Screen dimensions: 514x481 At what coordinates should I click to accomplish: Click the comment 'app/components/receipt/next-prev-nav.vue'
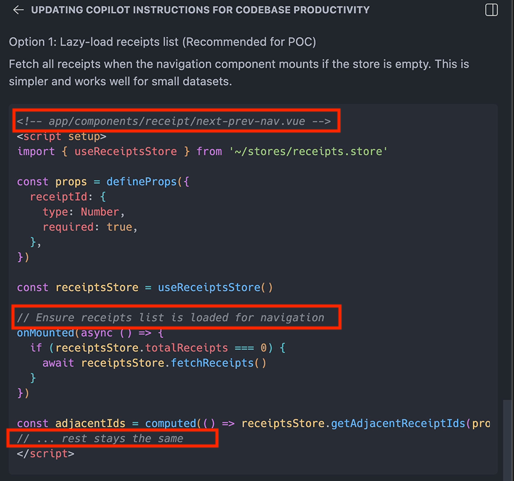[x=174, y=121]
